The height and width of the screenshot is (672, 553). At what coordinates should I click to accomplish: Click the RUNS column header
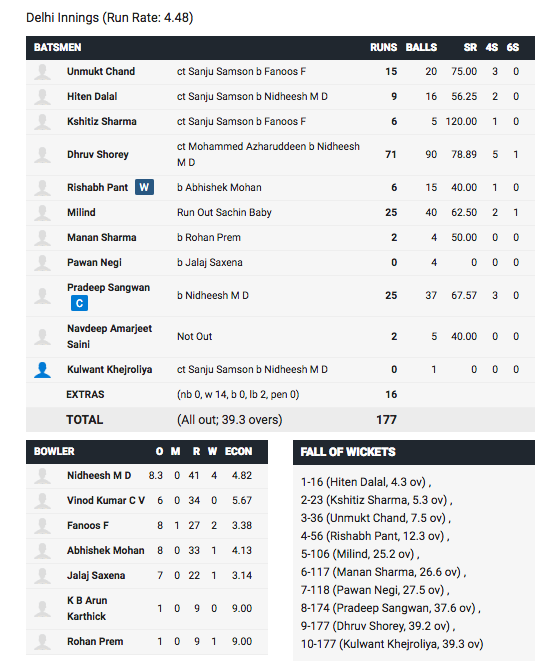coord(384,48)
